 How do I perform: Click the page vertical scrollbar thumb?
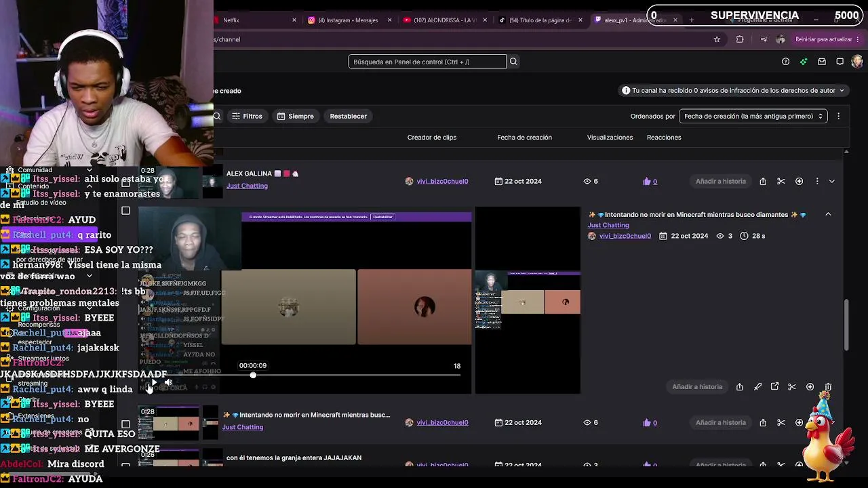[x=846, y=325]
